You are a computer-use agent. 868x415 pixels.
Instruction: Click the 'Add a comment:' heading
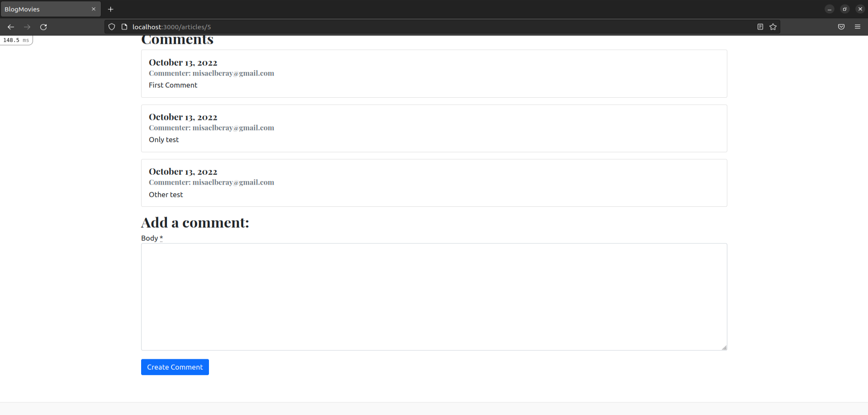[194, 222]
